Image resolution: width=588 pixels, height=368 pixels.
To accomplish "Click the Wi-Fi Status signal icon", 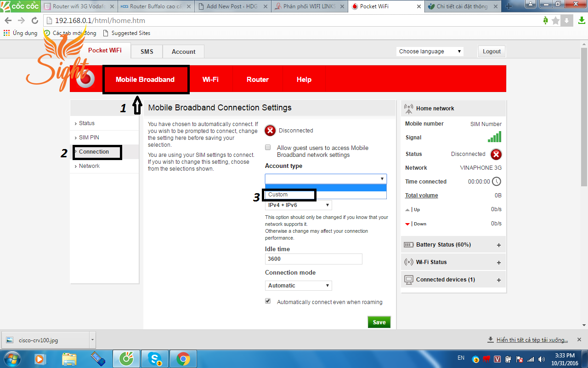I will click(x=408, y=262).
